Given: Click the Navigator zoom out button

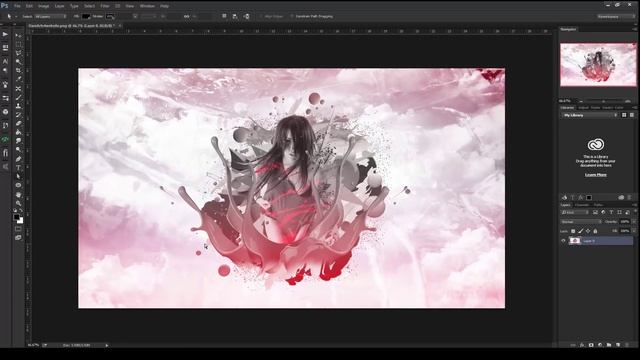Looking at the screenshot, I should (x=581, y=101).
